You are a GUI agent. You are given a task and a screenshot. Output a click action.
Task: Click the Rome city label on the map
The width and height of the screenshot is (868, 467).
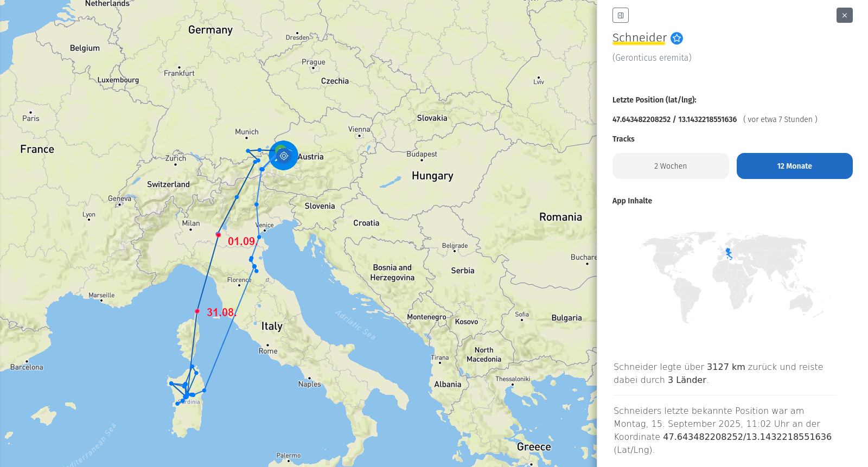[x=268, y=351]
